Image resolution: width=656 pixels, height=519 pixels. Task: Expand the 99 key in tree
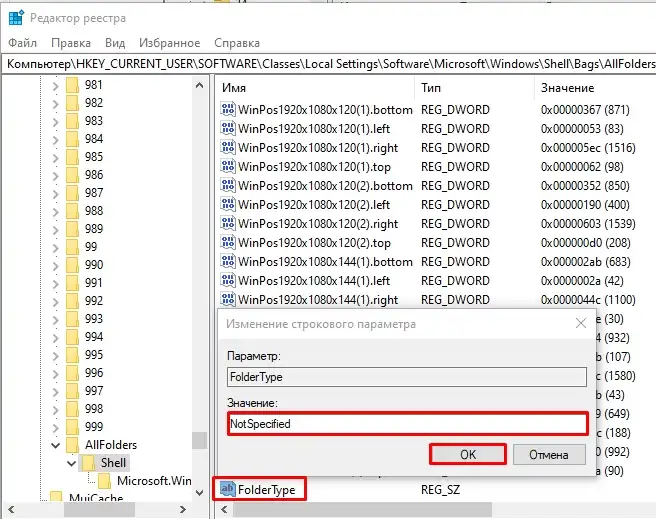(55, 248)
